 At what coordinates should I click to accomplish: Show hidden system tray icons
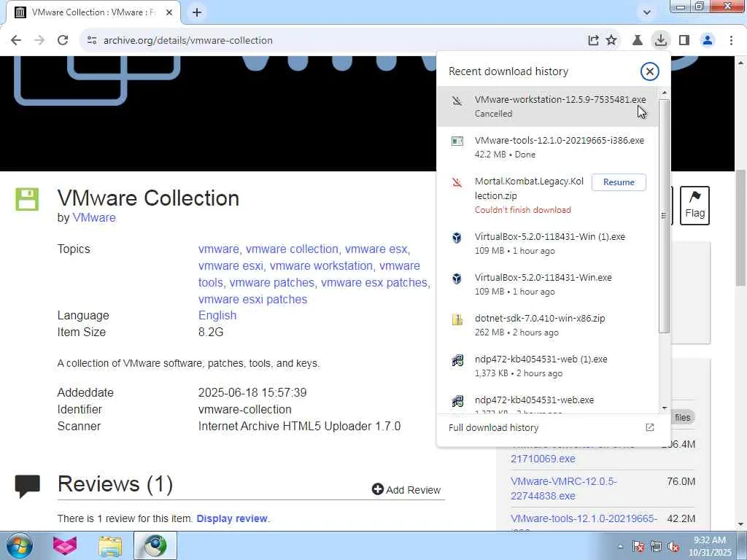[x=620, y=546]
